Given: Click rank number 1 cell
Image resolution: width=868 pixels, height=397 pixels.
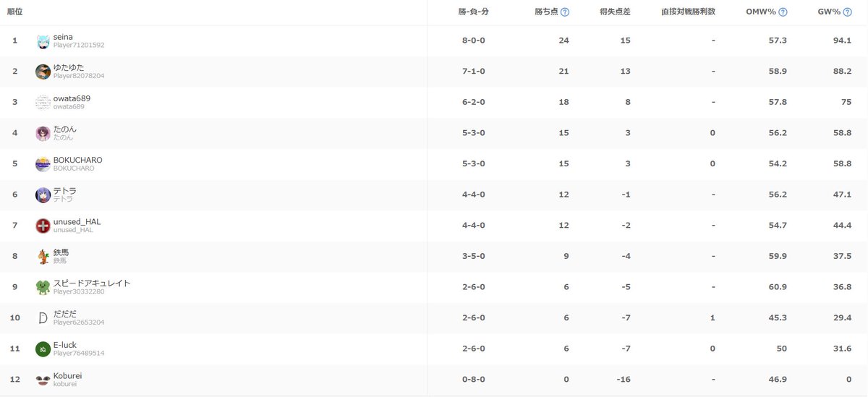Looking at the screenshot, I should tap(14, 40).
